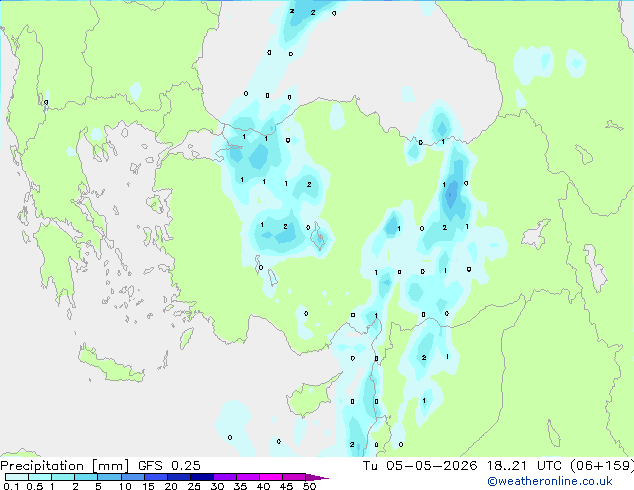Click the 'Tu 05-05-2026' date text
This screenshot has width=634, height=490.
420,466
